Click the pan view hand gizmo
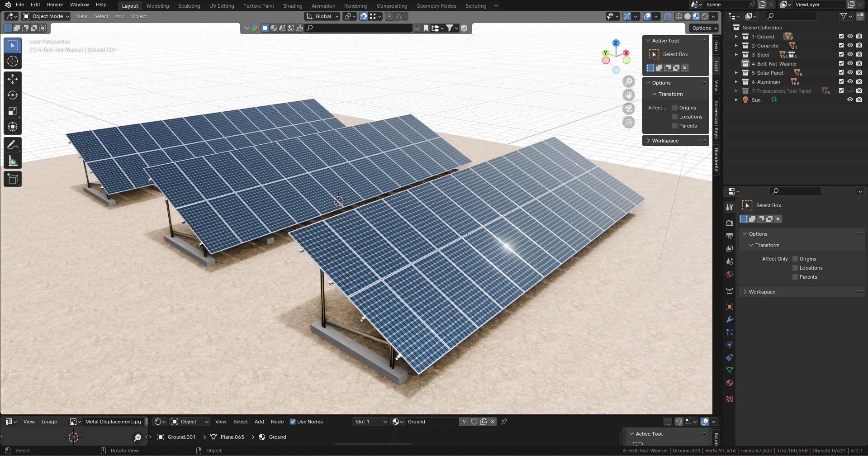 629,95
